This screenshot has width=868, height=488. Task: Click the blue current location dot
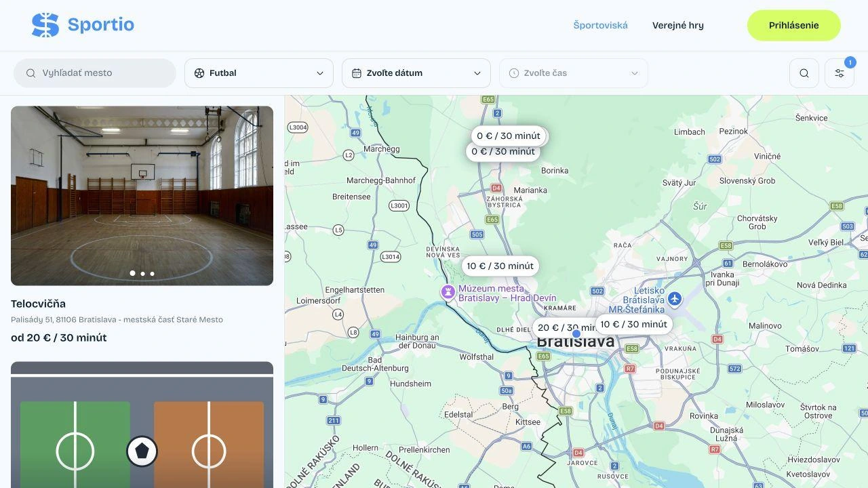pos(576,333)
